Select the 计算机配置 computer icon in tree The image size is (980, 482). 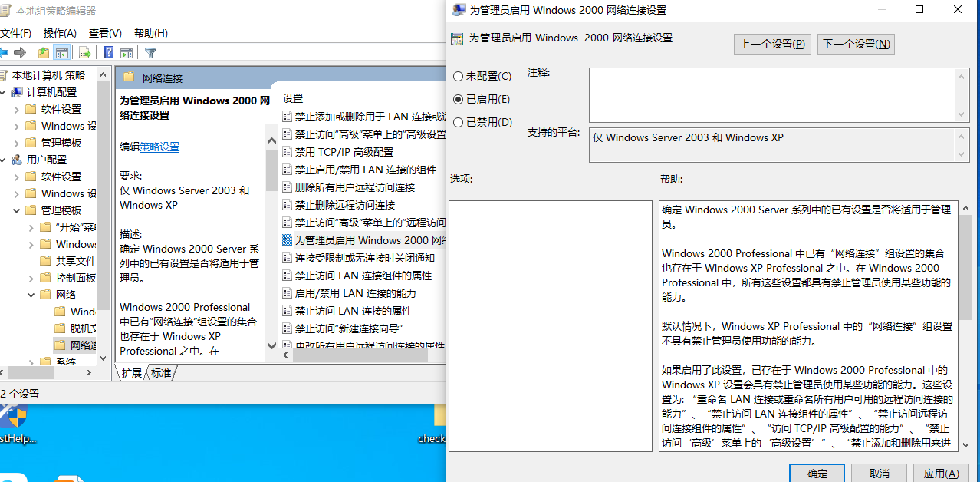tap(16, 92)
